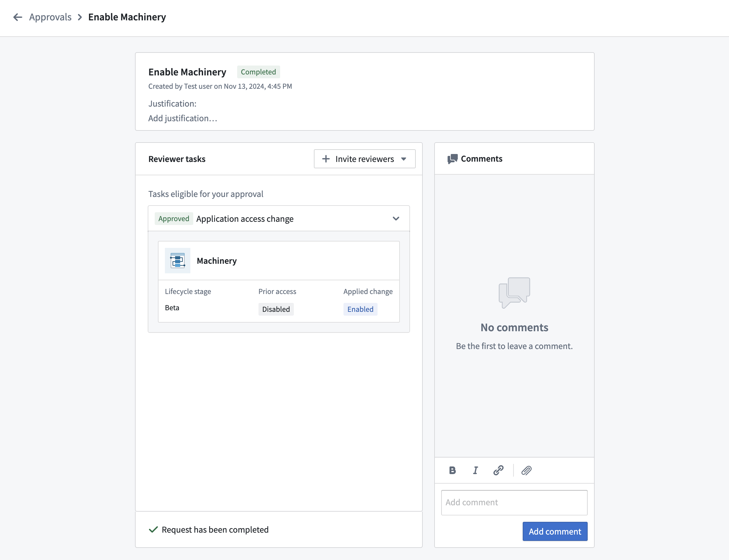This screenshot has width=729, height=560.
Task: Focus the Add comment text box
Action: (x=514, y=502)
